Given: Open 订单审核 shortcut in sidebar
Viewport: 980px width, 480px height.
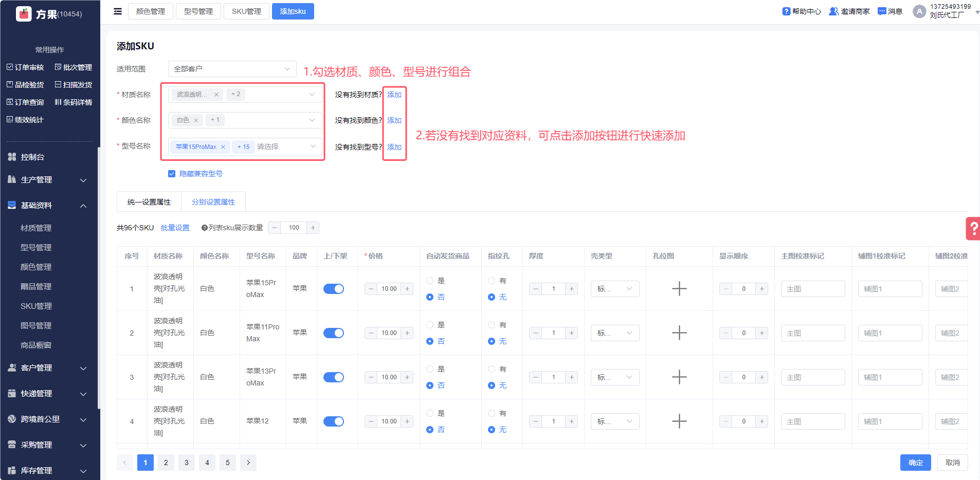Looking at the screenshot, I should coord(25,67).
